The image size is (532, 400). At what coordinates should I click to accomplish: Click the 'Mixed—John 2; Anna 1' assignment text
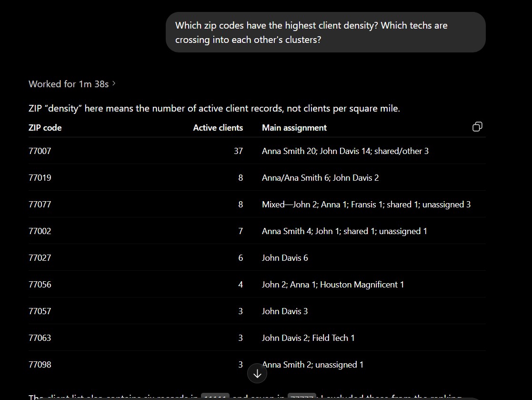pos(305,205)
